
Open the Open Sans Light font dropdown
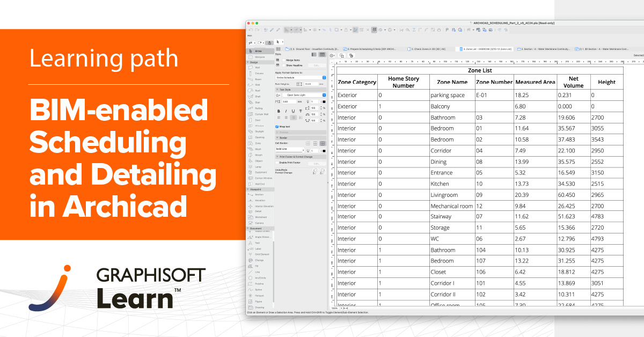click(x=304, y=95)
